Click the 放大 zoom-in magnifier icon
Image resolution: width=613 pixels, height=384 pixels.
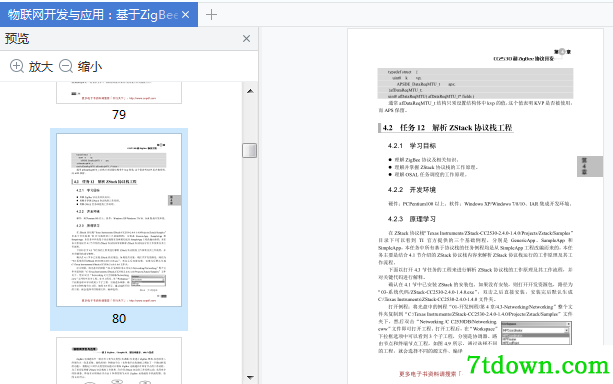point(17,66)
